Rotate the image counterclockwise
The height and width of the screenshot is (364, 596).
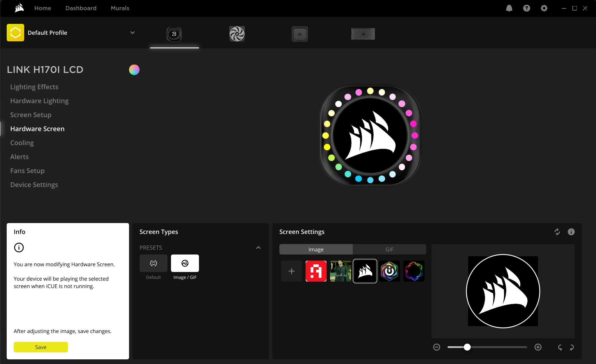(x=560, y=347)
